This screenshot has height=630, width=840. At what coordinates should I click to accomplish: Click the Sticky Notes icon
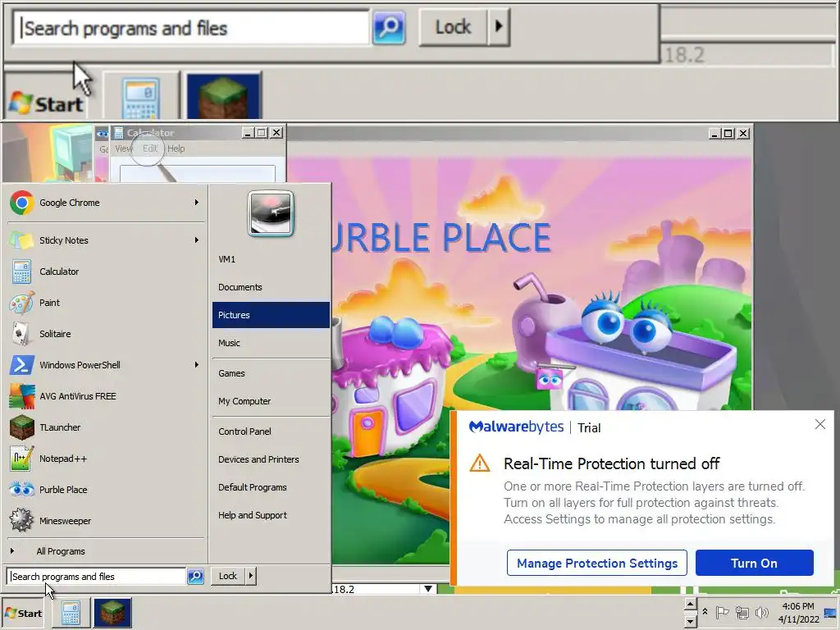click(x=21, y=240)
